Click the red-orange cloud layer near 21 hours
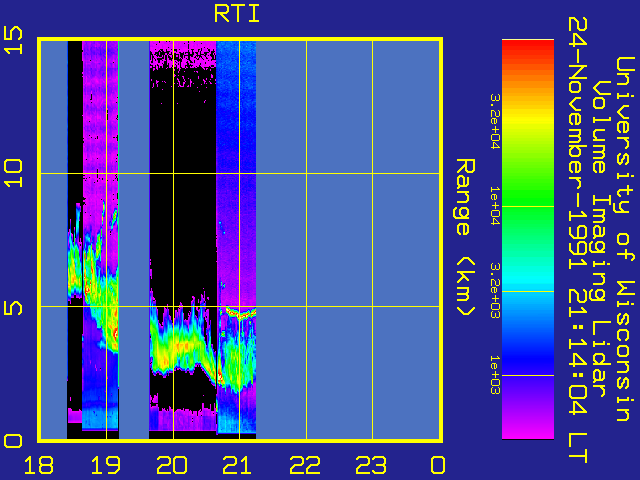This screenshot has width=640, height=480. point(241,313)
